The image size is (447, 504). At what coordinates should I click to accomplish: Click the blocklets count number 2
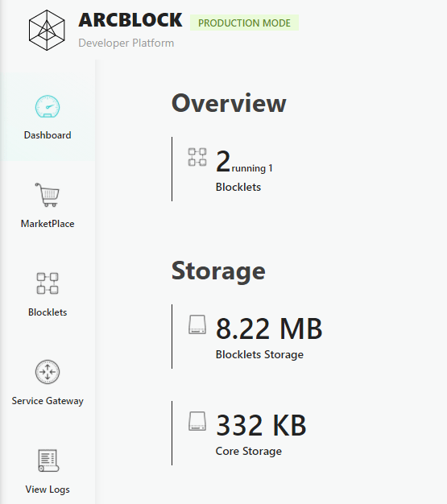click(223, 161)
